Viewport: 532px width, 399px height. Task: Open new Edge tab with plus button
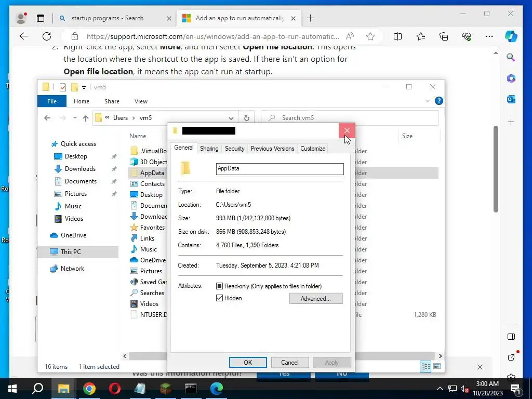click(310, 18)
